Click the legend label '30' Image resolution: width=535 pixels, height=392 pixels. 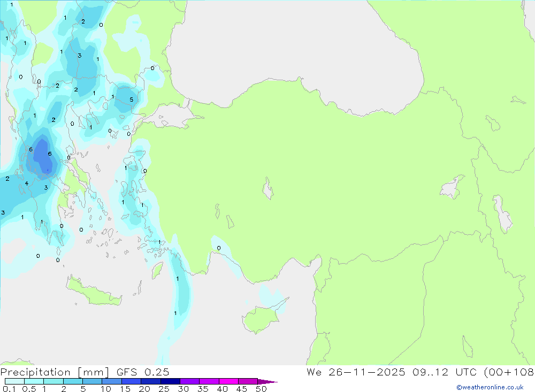click(184, 389)
